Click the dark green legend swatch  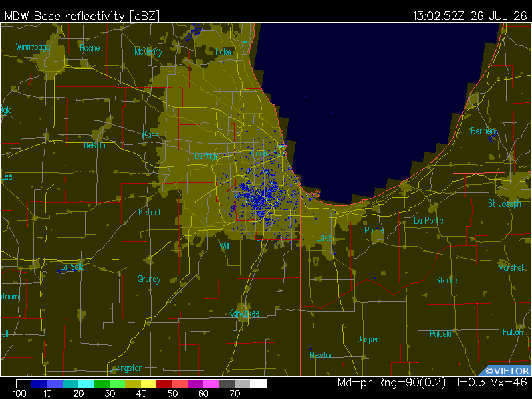pos(102,384)
